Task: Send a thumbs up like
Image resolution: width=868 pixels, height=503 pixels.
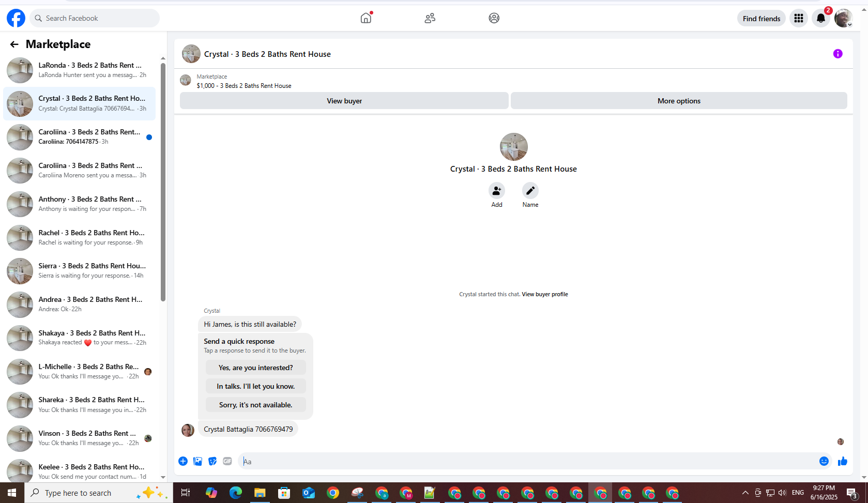Action: click(843, 461)
